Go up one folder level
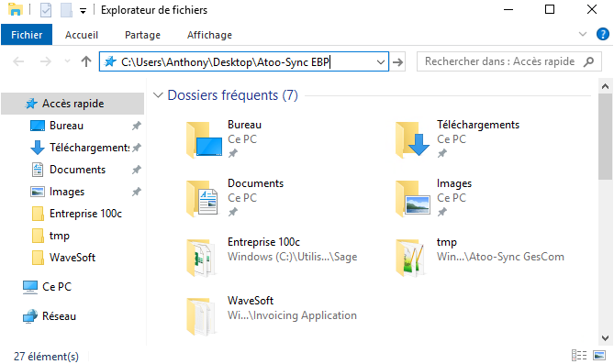Viewport: 614px width, 364px height. click(x=86, y=61)
